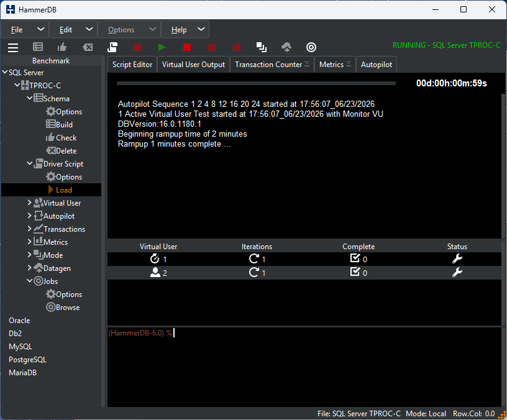Click the thumbs-up Check Schema toolbar icon
The image size is (507, 420).
[x=62, y=47]
